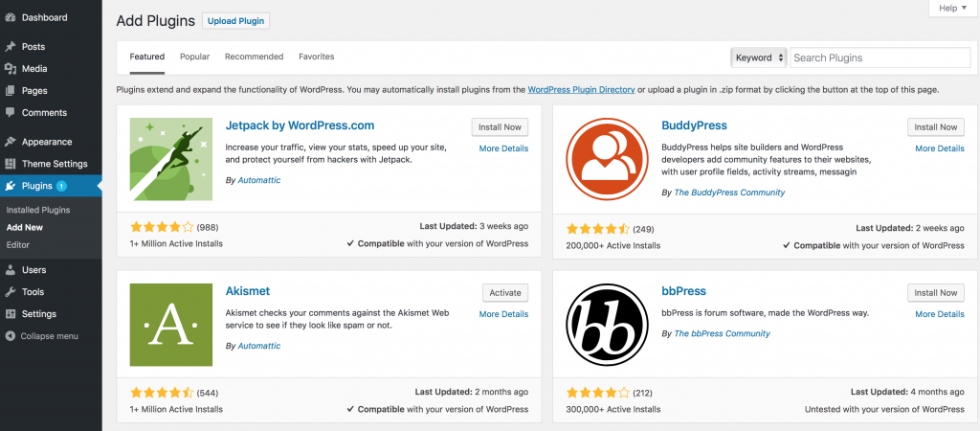Viewport: 980px width, 431px height.
Task: Switch to the Recommended tab
Action: [x=255, y=57]
